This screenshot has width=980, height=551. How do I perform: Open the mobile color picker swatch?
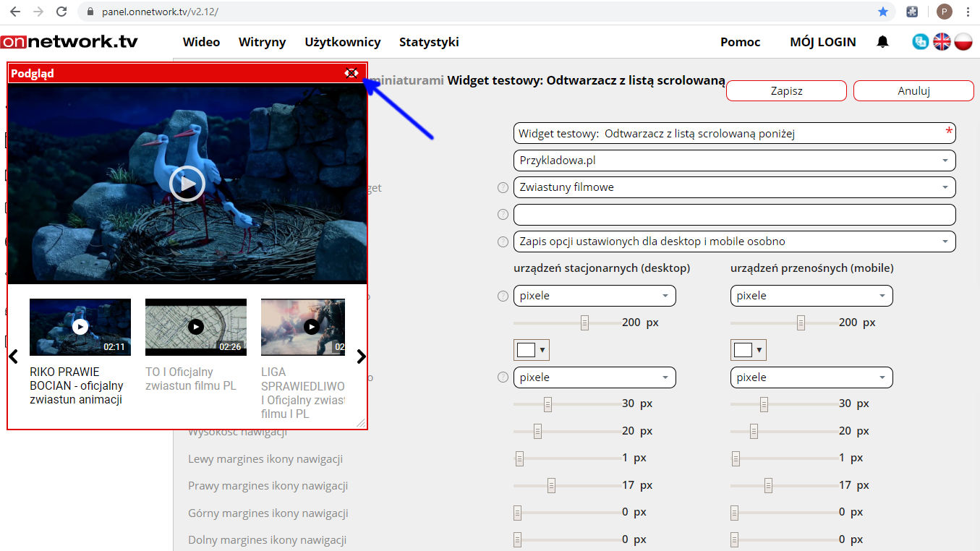pos(749,350)
